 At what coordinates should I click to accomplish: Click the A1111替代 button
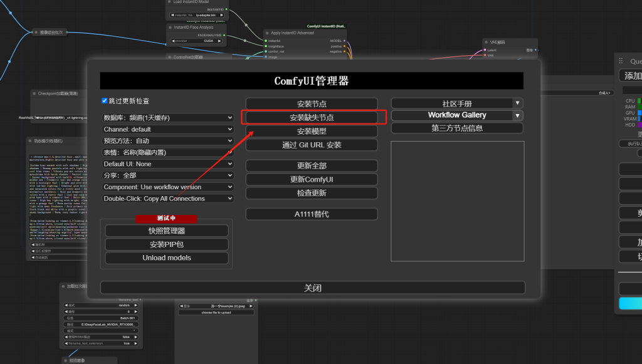(312, 214)
